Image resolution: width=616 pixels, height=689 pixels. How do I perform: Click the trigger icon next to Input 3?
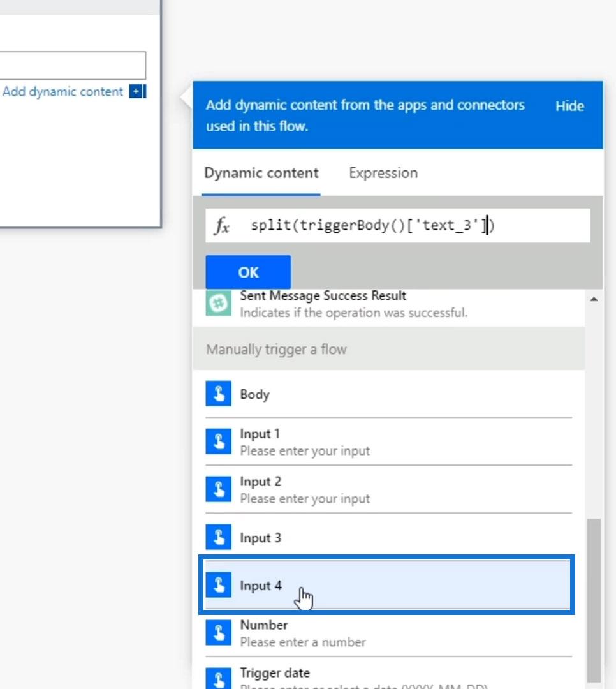point(218,537)
